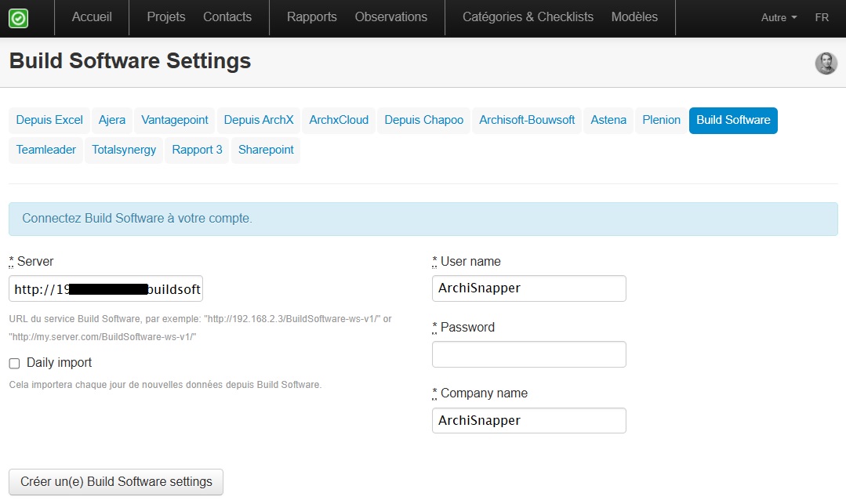Open Catégories & Checklists menu

tap(528, 17)
